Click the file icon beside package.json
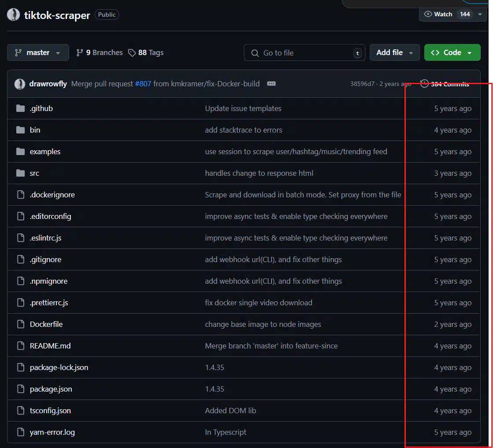The image size is (493, 448). 21,389
